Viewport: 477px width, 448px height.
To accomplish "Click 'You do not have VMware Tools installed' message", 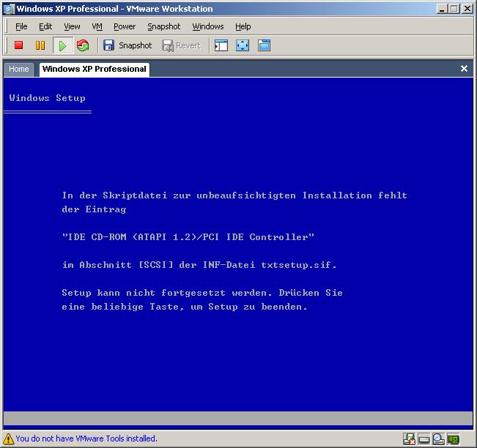I will coord(86,438).
